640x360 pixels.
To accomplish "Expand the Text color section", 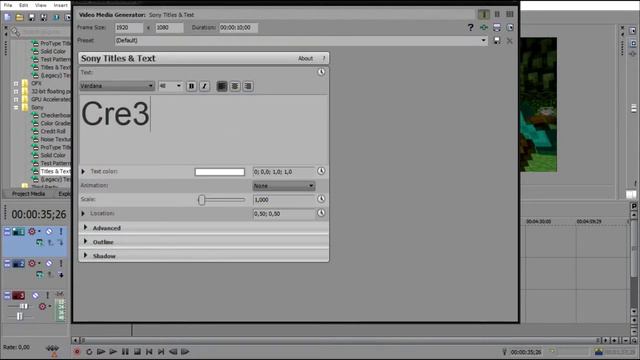I will (x=83, y=171).
